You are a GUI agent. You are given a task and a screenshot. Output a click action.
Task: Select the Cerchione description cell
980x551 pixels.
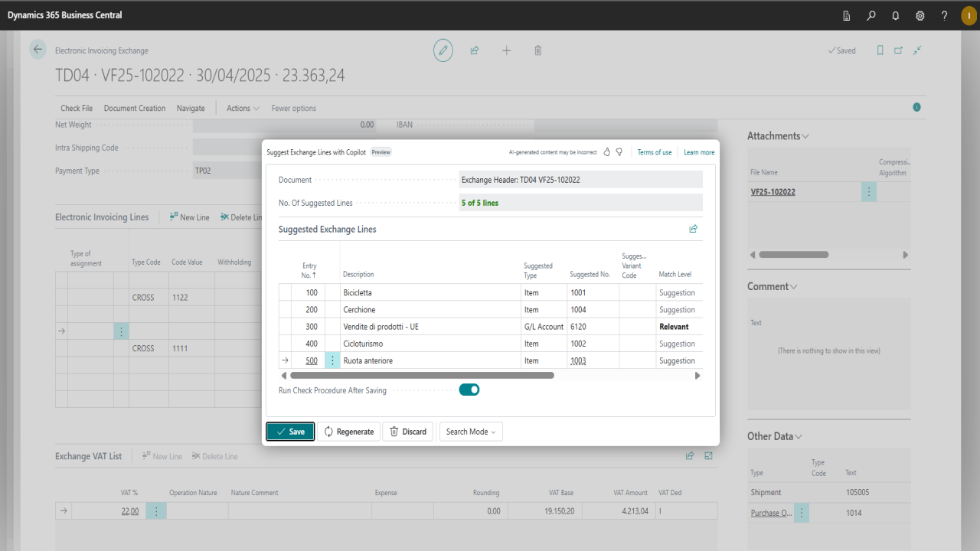point(430,309)
